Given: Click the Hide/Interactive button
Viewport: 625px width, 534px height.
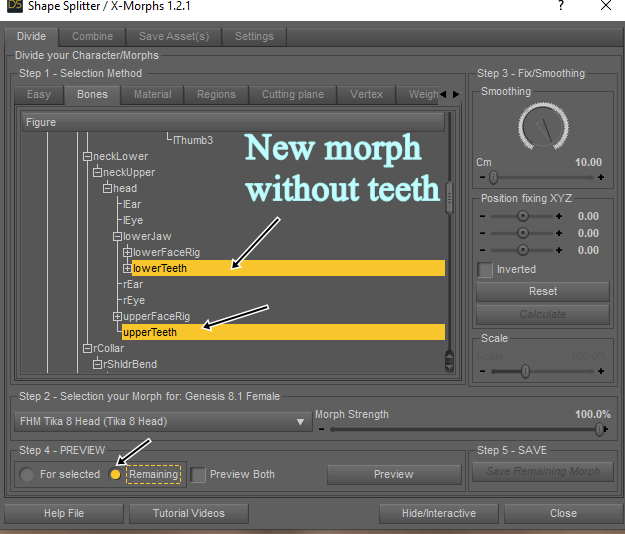Looking at the screenshot, I should click(438, 513).
